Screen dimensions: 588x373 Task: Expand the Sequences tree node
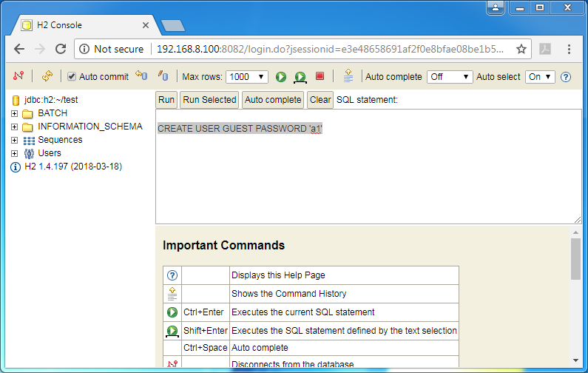pos(14,140)
